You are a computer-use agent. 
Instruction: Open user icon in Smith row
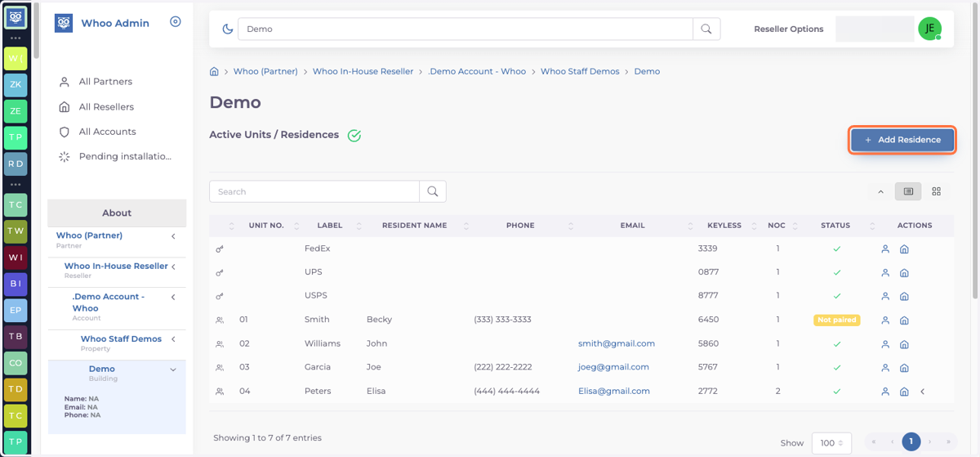pyautogui.click(x=885, y=320)
